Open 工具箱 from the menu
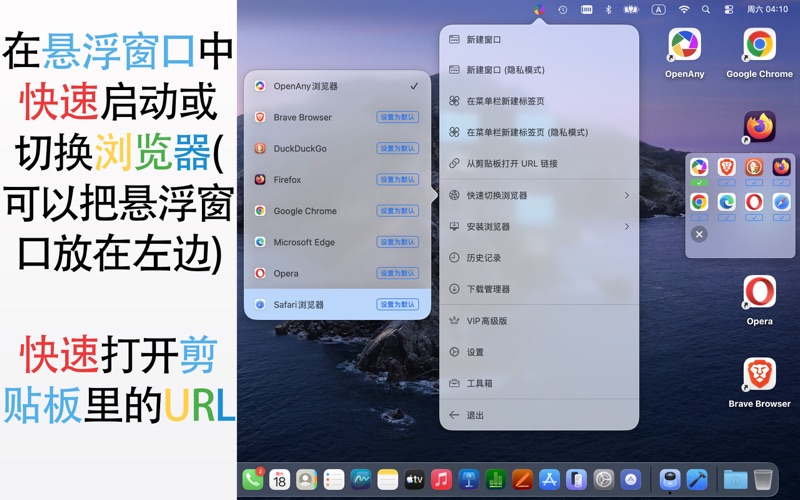The width and height of the screenshot is (800, 500). pos(539,383)
